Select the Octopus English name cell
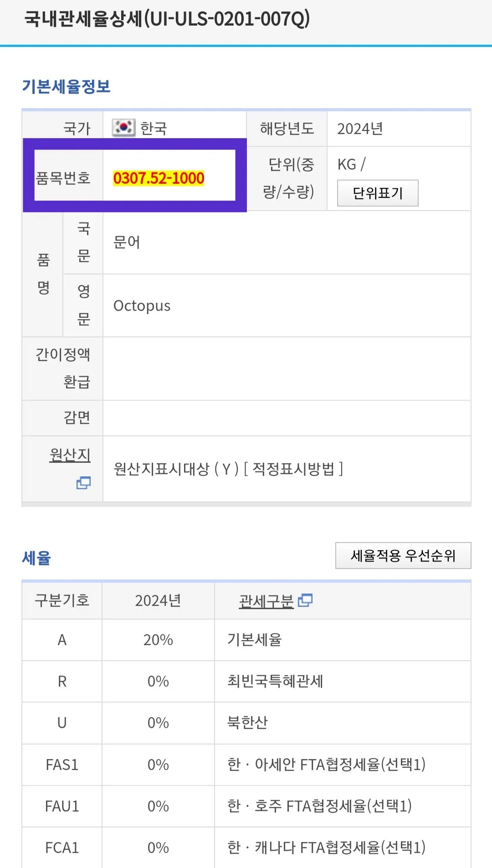The height and width of the screenshot is (868, 492). point(142,305)
